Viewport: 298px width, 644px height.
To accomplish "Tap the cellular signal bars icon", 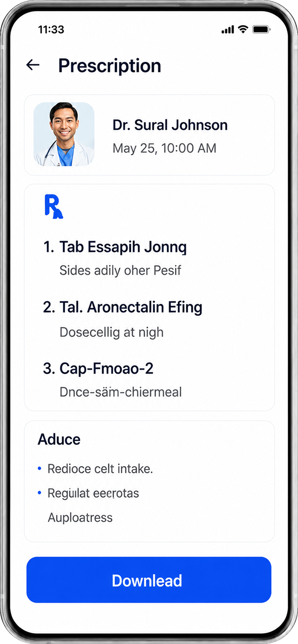I will click(x=228, y=30).
